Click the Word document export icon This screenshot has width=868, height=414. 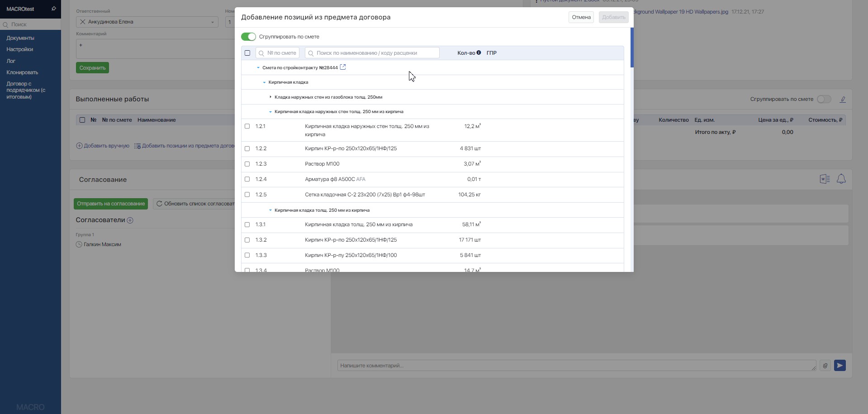coord(825,179)
